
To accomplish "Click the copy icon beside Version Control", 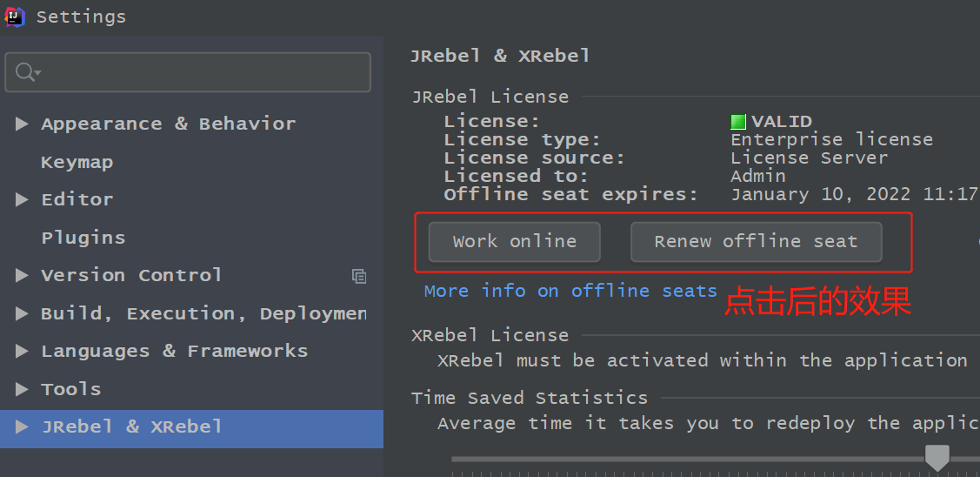I will coord(359,276).
